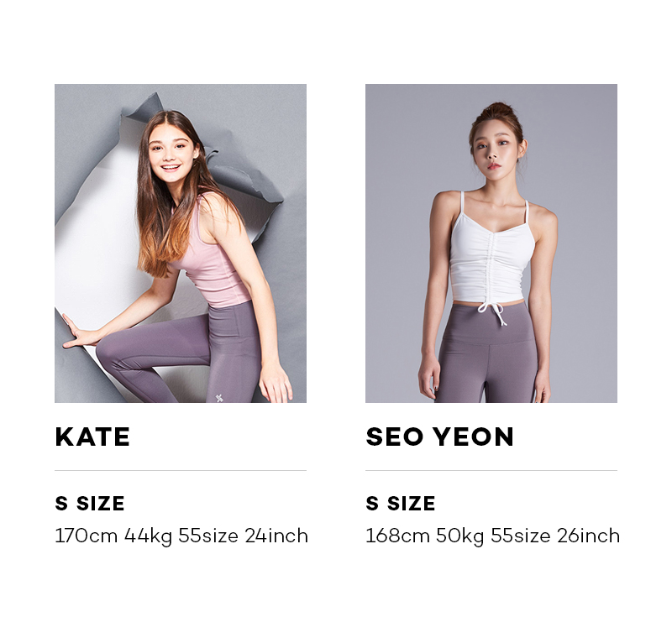Viewport: 672px width, 638px height.
Task: Select the KATE name heading
Action: click(x=92, y=437)
